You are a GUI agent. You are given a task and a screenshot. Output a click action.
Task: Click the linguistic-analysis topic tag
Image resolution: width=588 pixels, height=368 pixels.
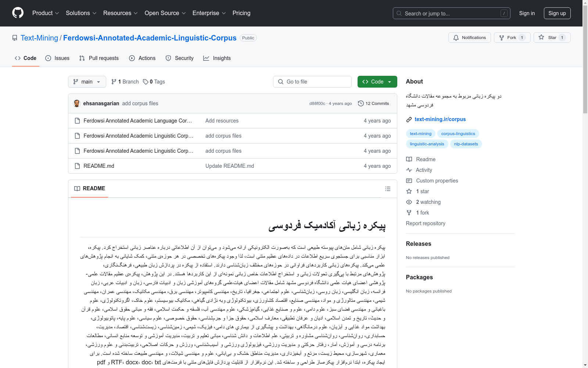(x=427, y=144)
